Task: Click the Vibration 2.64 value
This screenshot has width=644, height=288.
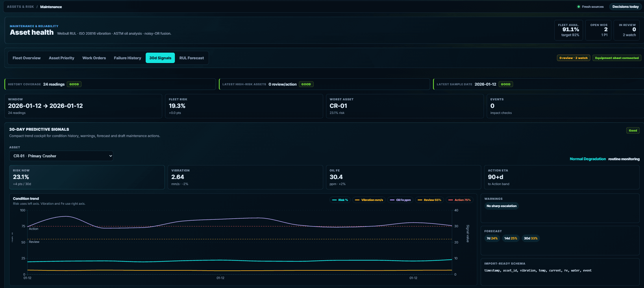Action: [x=177, y=177]
